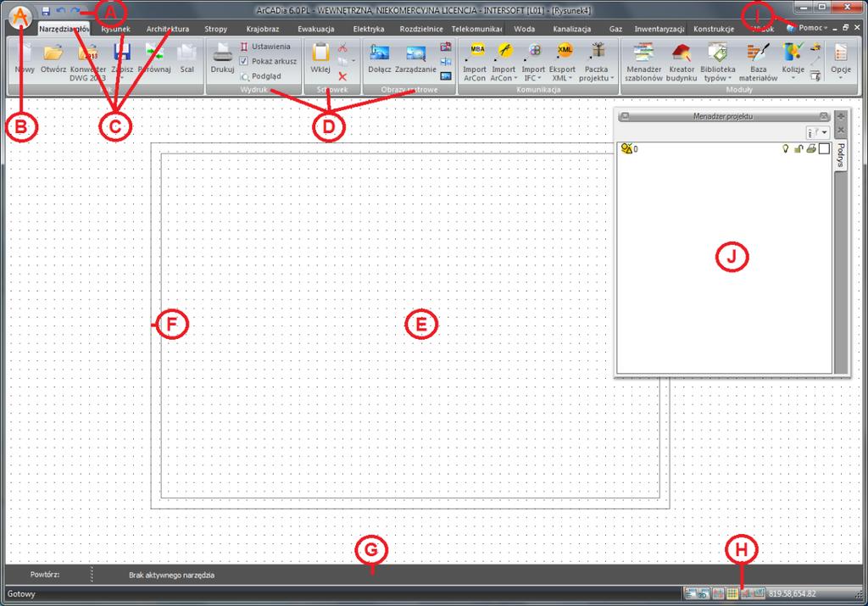The image size is (868, 606).
Task: Click the Nowy new document icon
Action: 25,53
